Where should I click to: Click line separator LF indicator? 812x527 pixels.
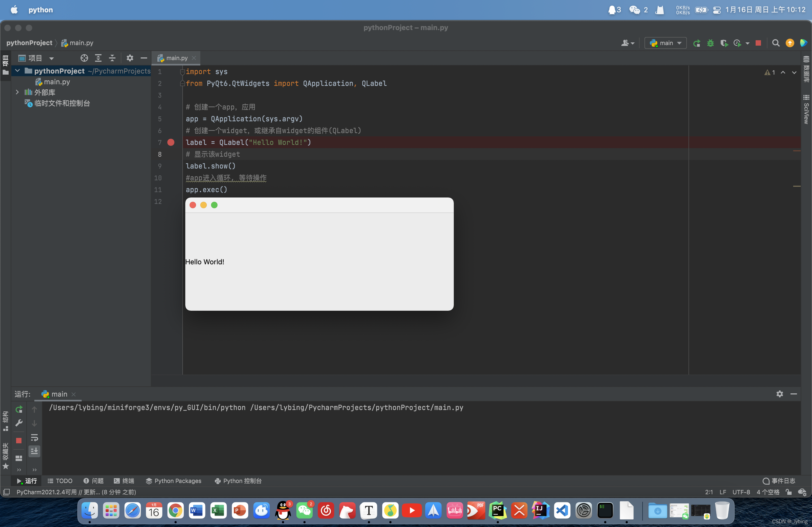click(723, 492)
